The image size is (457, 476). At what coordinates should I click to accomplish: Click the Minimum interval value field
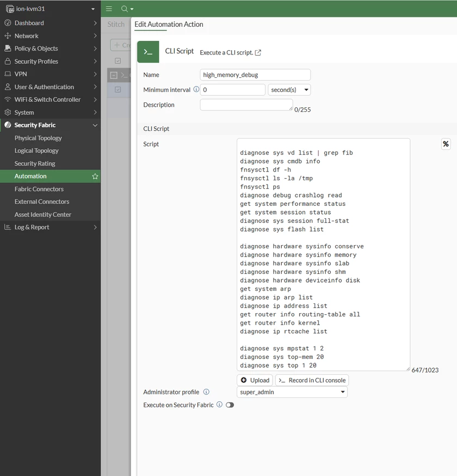233,90
